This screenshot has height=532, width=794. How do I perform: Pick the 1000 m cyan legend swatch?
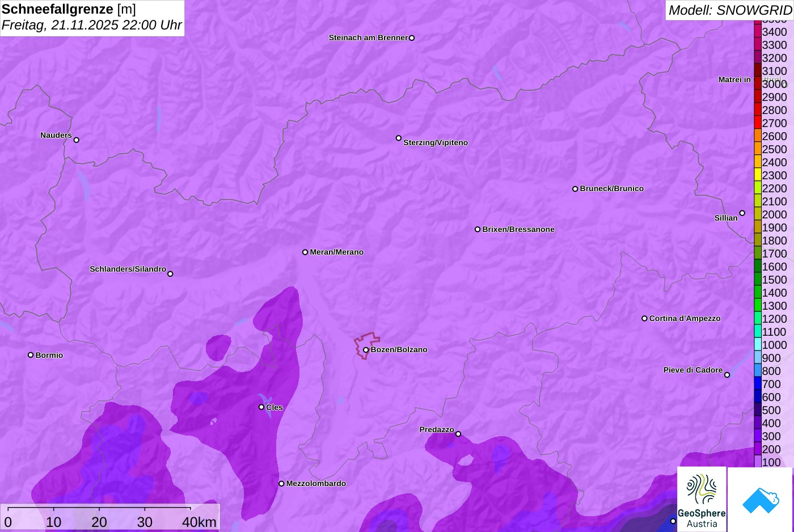click(758, 344)
